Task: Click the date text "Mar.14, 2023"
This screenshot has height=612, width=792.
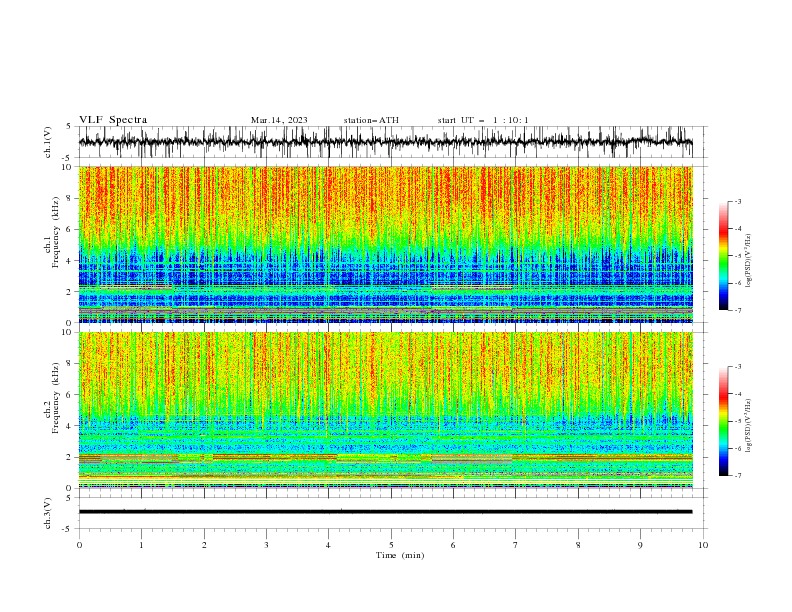Action: [x=279, y=120]
